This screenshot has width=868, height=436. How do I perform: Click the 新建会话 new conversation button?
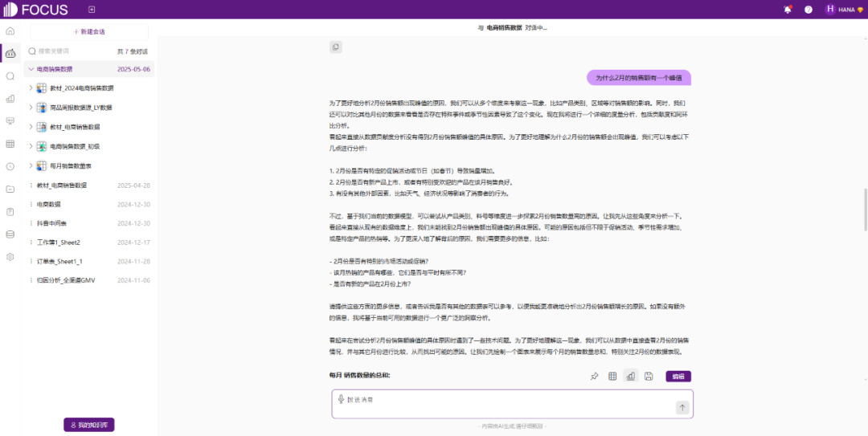[89, 31]
